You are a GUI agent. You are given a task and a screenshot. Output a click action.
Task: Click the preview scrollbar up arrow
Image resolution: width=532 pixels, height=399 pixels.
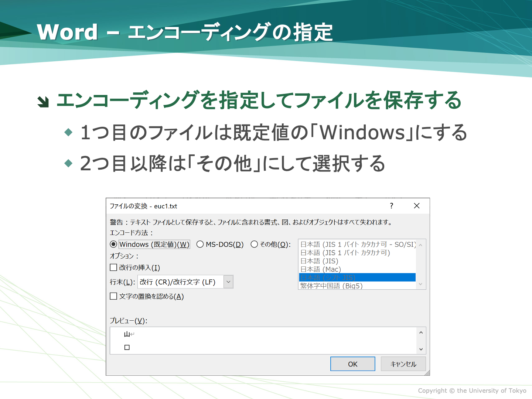[421, 332]
